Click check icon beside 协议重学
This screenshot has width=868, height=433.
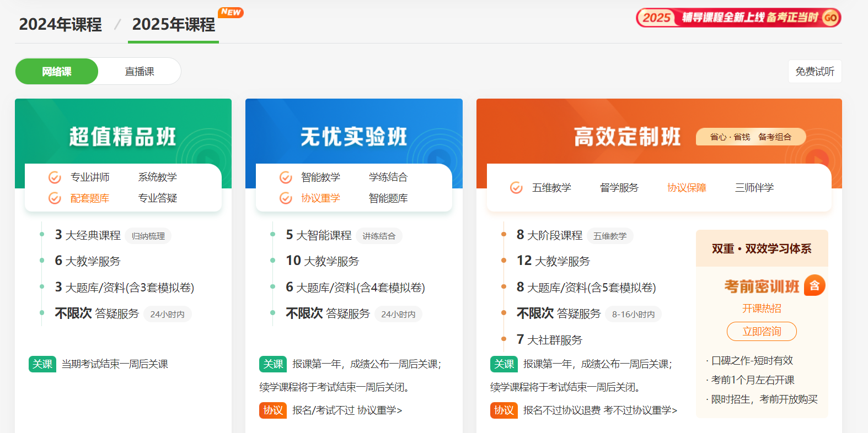(286, 198)
